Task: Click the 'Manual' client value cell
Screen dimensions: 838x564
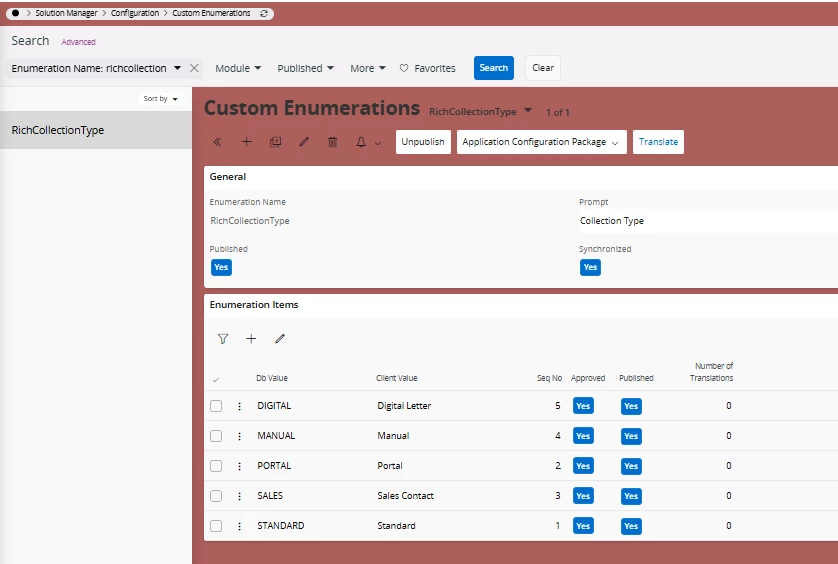Action: pos(393,436)
